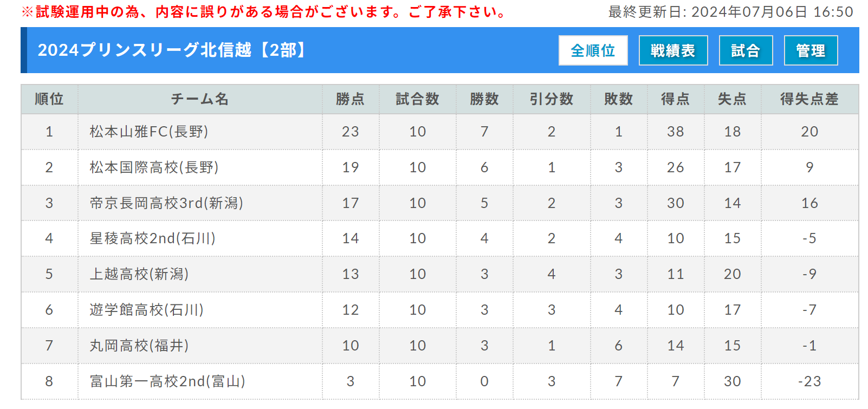Click the red test-operation notice banner

pyautogui.click(x=260, y=11)
